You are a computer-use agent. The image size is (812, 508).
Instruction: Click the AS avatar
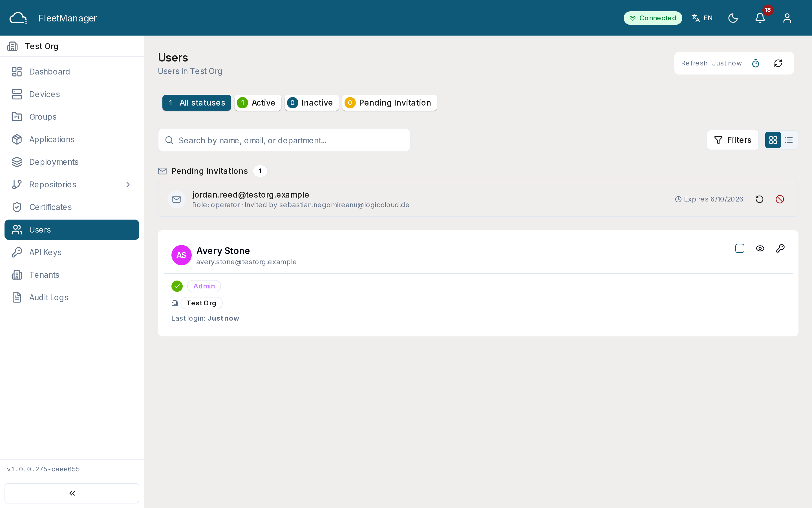click(182, 255)
